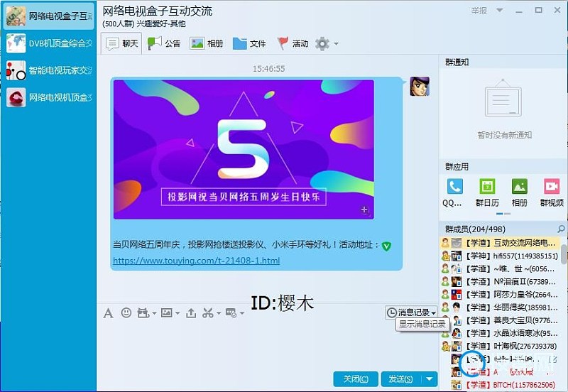Click the group notice board placeholder icon
The width and height of the screenshot is (568, 392).
click(x=503, y=98)
